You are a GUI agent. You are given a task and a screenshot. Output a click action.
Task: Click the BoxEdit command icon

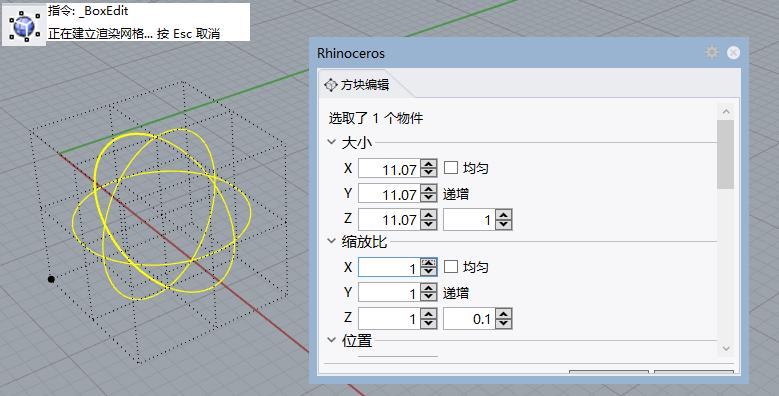[24, 26]
